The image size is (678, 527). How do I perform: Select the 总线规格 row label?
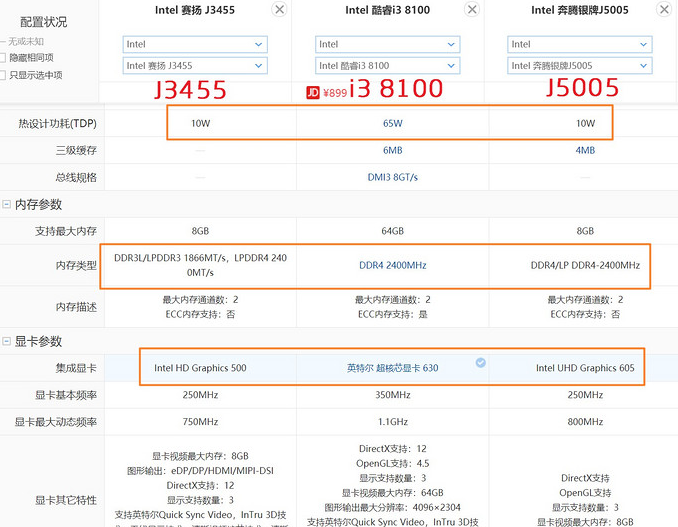76,177
